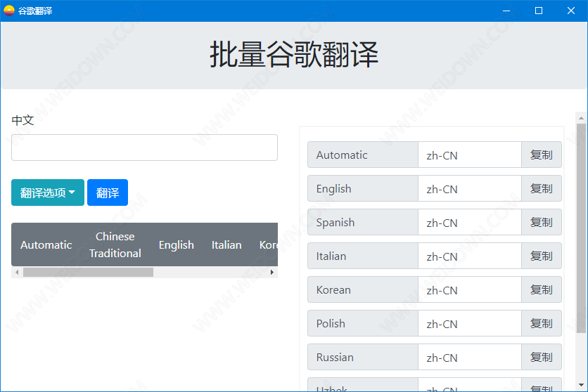The width and height of the screenshot is (588, 392).
Task: Click the Russian label in results
Action: [363, 357]
